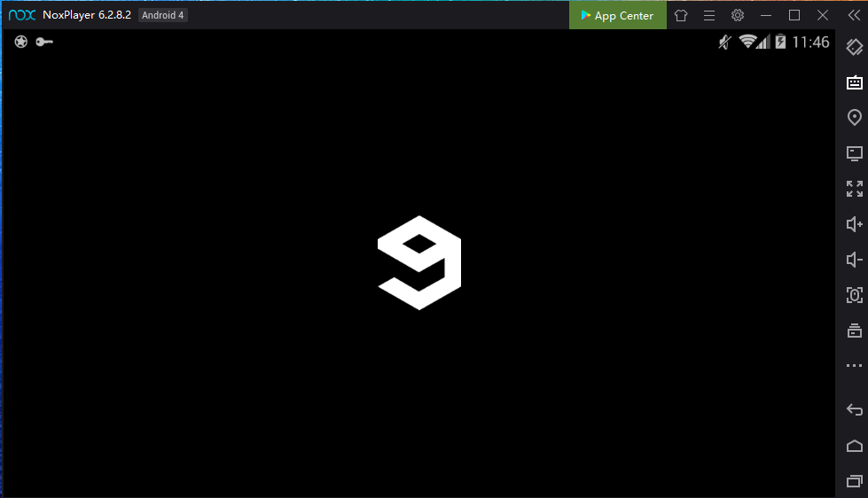The height and width of the screenshot is (498, 868).
Task: Click the 11:46 clock
Action: tap(810, 42)
